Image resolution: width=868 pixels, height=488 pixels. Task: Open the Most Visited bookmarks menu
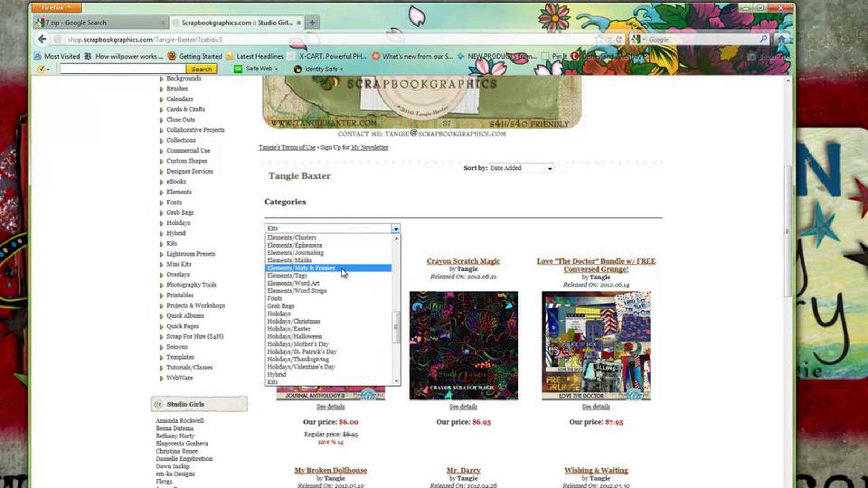[x=57, y=56]
